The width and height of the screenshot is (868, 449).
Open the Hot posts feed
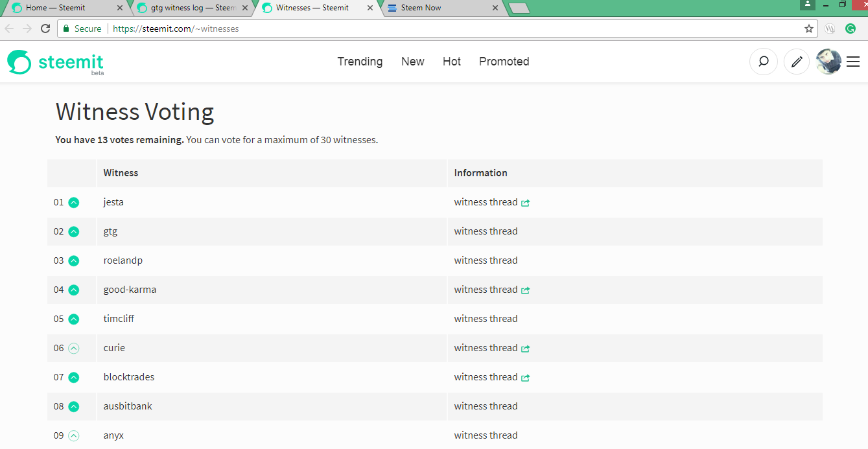click(x=452, y=62)
